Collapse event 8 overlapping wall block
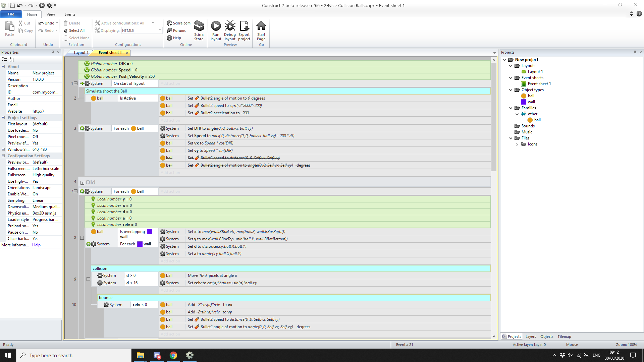 (x=82, y=238)
